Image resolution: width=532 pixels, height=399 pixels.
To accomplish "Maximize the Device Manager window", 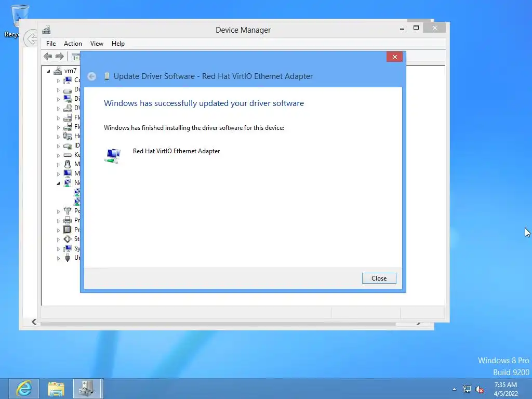I will (x=416, y=28).
